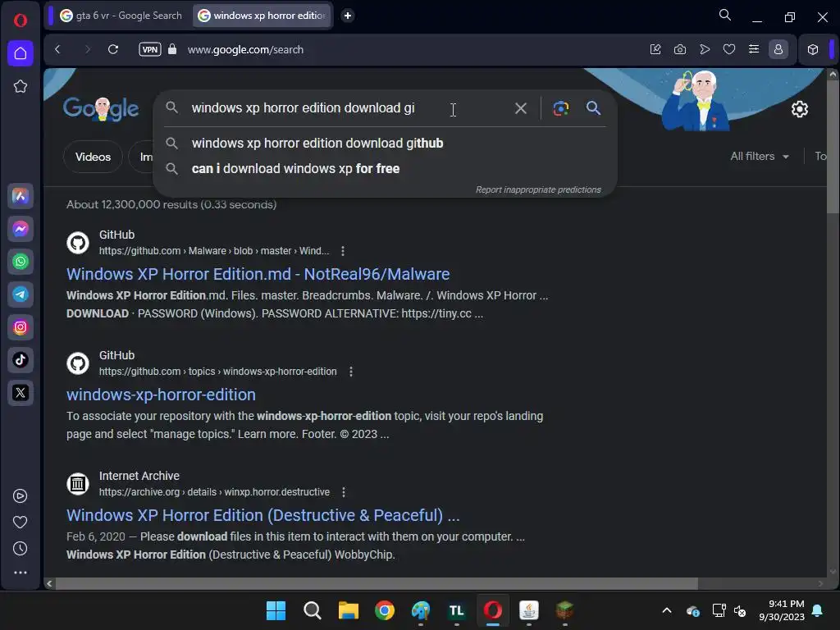Open TikTok in the sidebar

(x=21, y=360)
